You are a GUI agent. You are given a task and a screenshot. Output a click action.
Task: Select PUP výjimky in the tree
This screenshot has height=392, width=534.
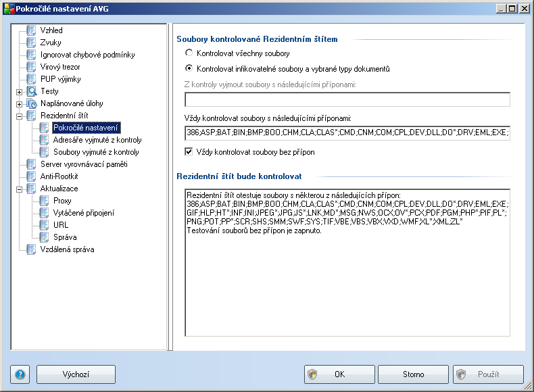click(x=61, y=79)
